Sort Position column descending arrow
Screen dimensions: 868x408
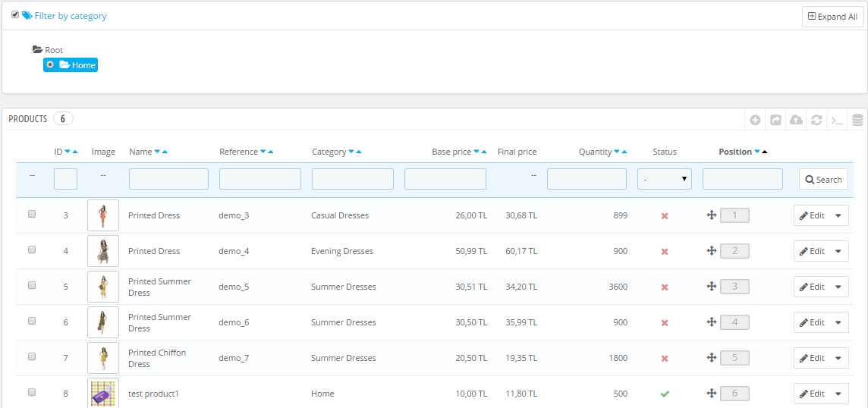(x=757, y=152)
